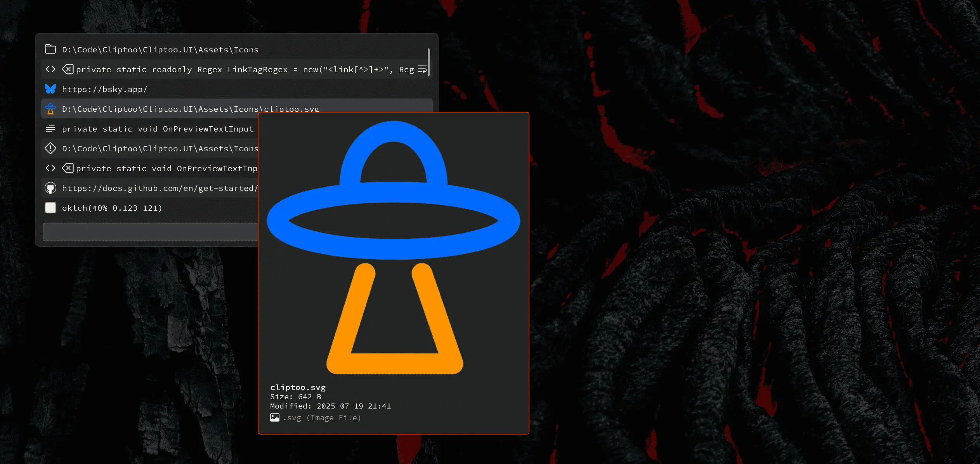This screenshot has width=980, height=464.
Task: Click the code brackets icon on the OnPreviewTextInput row
Action: click(x=50, y=168)
